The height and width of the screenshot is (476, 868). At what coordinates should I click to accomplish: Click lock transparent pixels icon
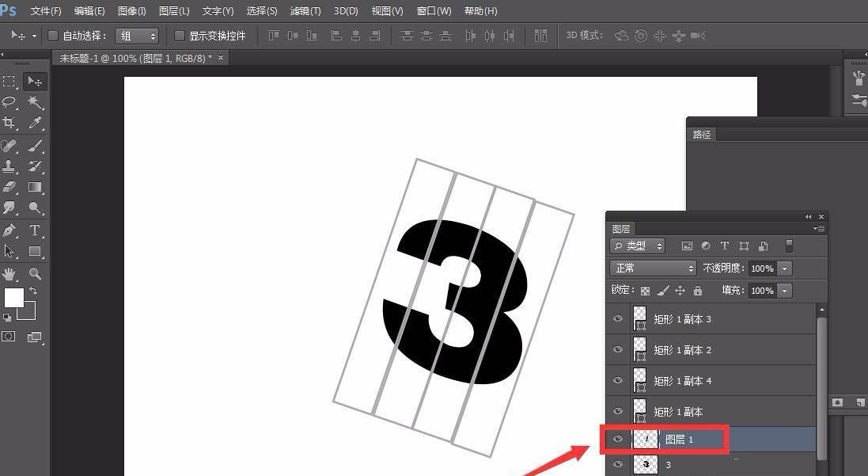click(645, 291)
